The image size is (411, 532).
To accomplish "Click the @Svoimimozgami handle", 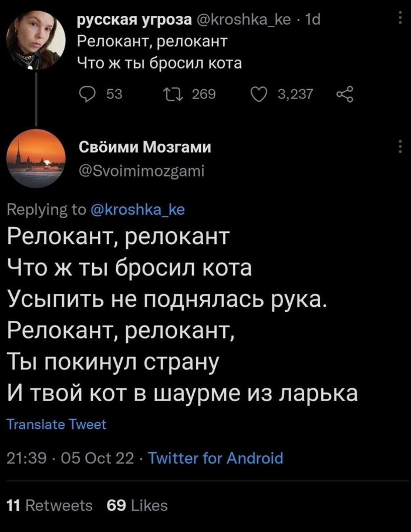I will (142, 170).
